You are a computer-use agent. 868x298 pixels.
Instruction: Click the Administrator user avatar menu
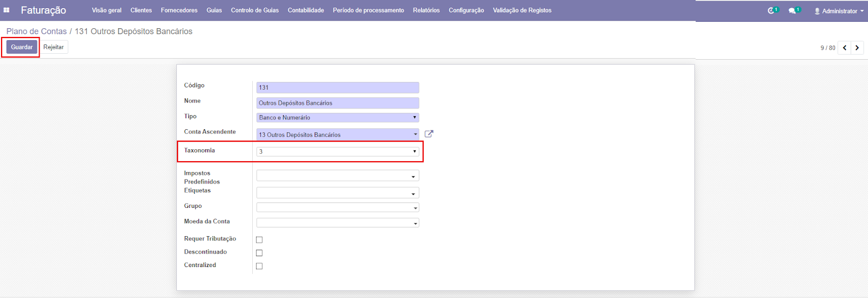pyautogui.click(x=839, y=11)
